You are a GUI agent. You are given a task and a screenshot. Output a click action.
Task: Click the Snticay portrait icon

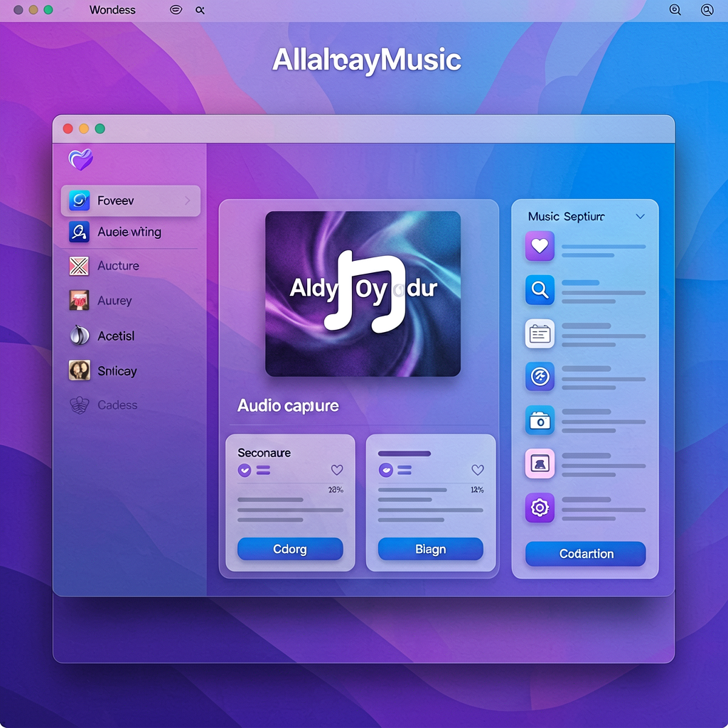point(80,370)
